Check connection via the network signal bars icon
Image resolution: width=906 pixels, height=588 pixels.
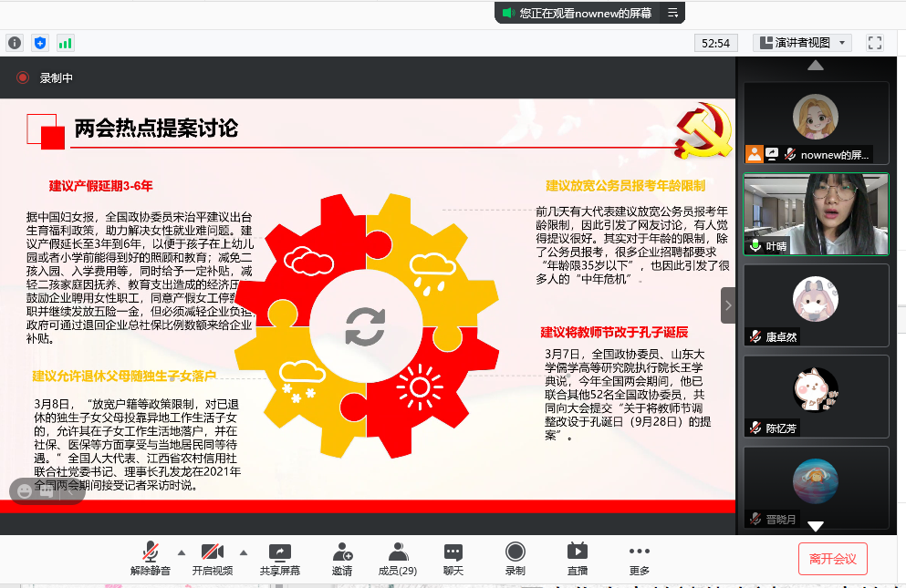pyautogui.click(x=64, y=42)
